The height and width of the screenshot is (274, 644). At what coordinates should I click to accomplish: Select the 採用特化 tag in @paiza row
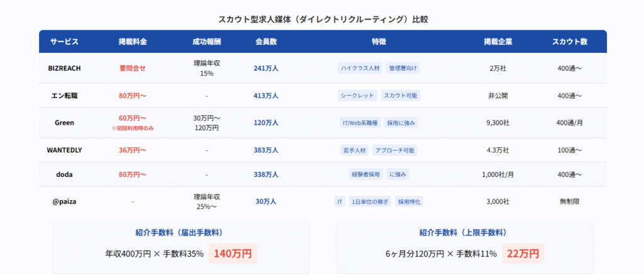tap(409, 202)
